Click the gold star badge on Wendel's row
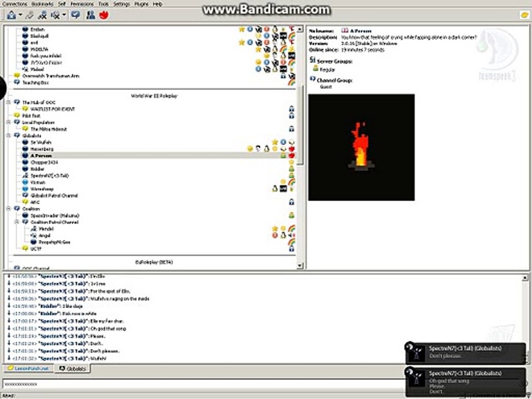Screen dimensions: 532x399 click(275, 228)
